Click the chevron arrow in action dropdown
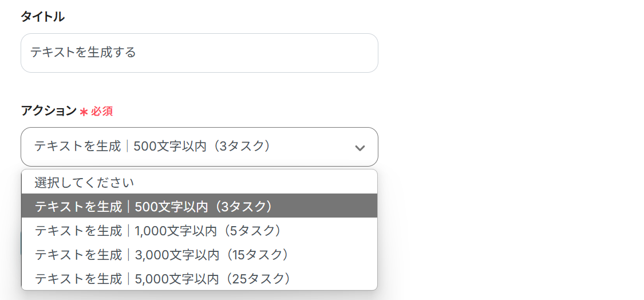 (x=359, y=148)
